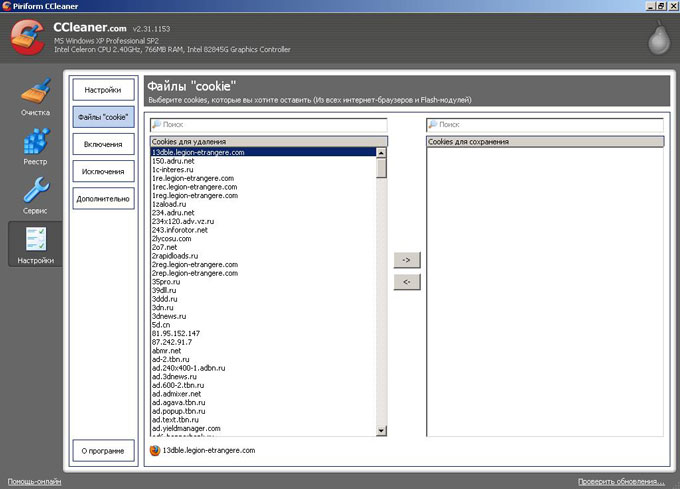
Task: Open the Очистка cleaner section
Action: (x=36, y=97)
